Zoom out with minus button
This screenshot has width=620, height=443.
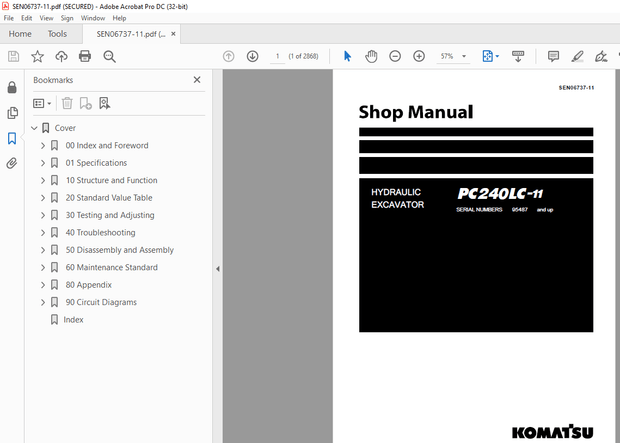395,57
